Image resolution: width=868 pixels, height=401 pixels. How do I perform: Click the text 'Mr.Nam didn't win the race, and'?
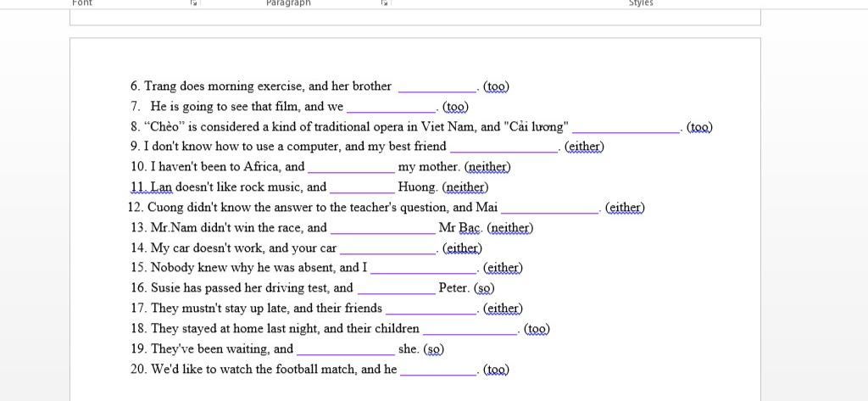click(x=238, y=228)
